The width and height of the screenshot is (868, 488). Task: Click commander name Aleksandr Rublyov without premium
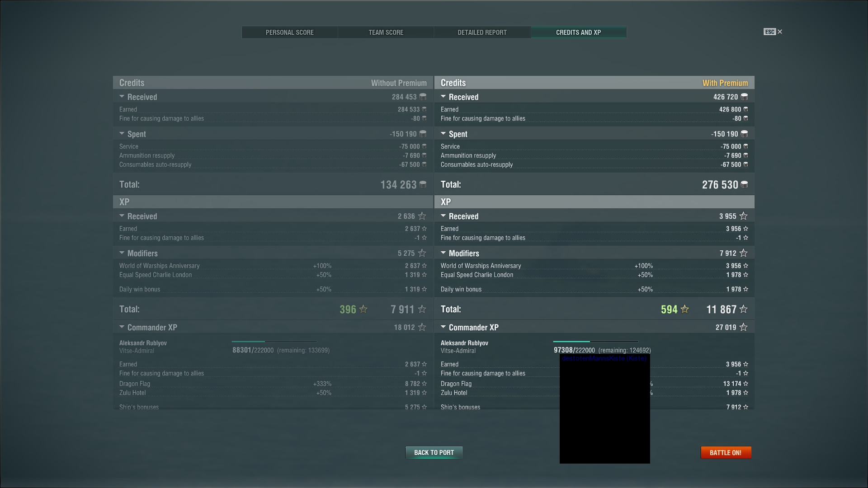tap(143, 343)
